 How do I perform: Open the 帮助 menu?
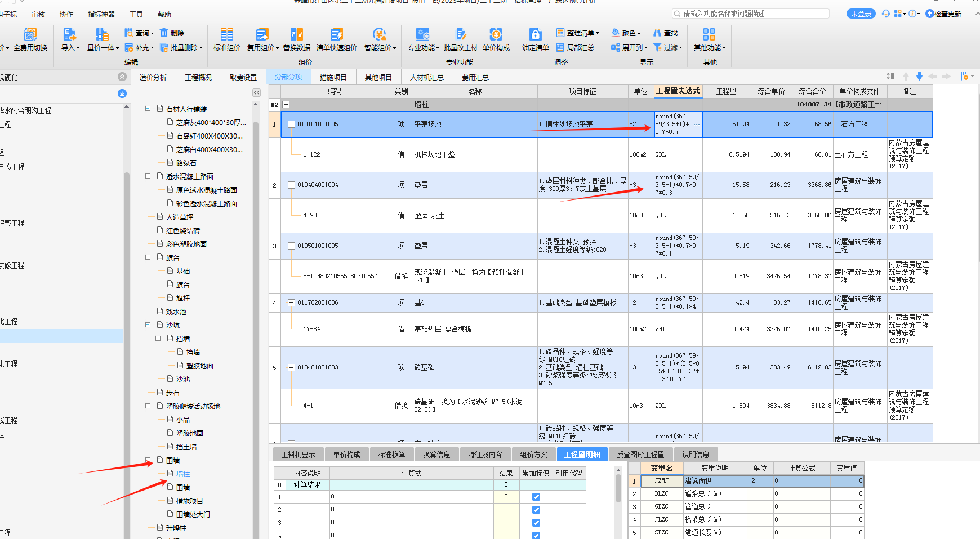click(x=164, y=15)
